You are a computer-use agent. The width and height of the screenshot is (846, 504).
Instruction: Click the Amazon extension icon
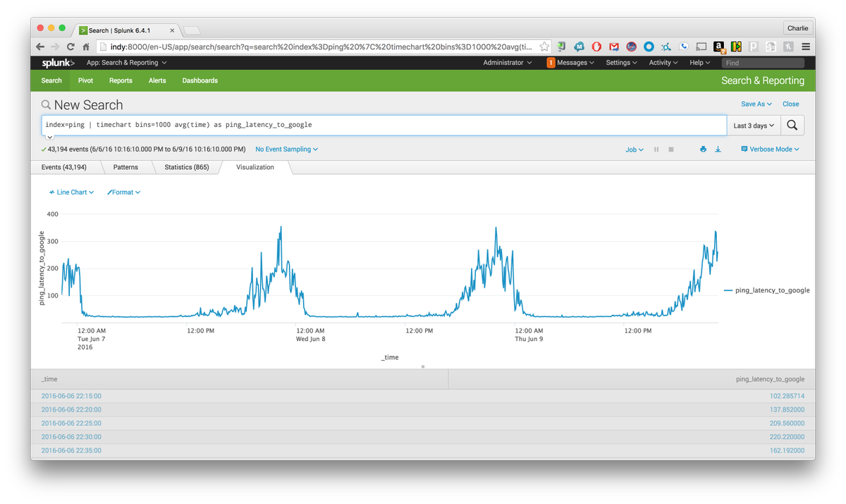pyautogui.click(x=719, y=47)
